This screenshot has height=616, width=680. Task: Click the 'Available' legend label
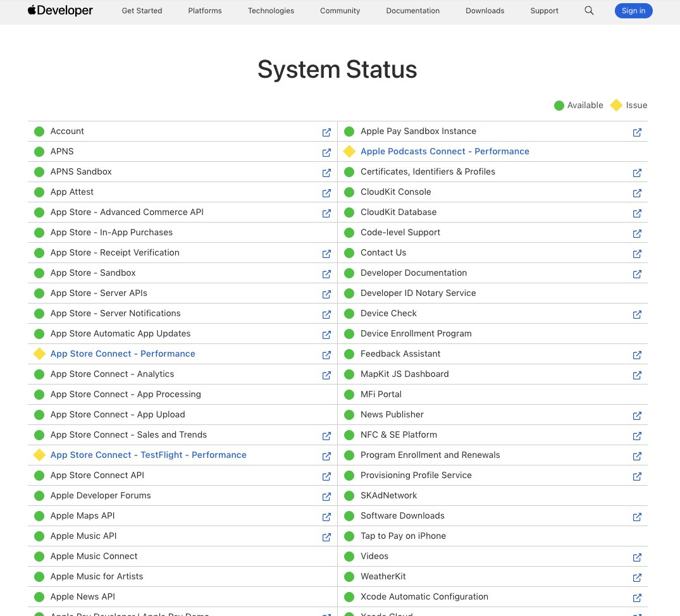click(x=585, y=106)
